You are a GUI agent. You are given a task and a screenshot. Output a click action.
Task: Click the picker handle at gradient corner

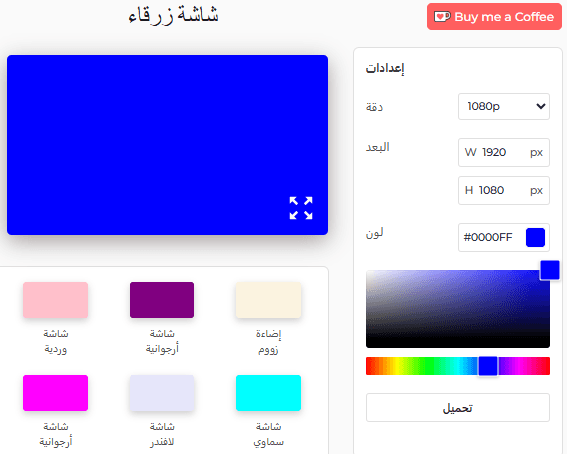coord(550,270)
